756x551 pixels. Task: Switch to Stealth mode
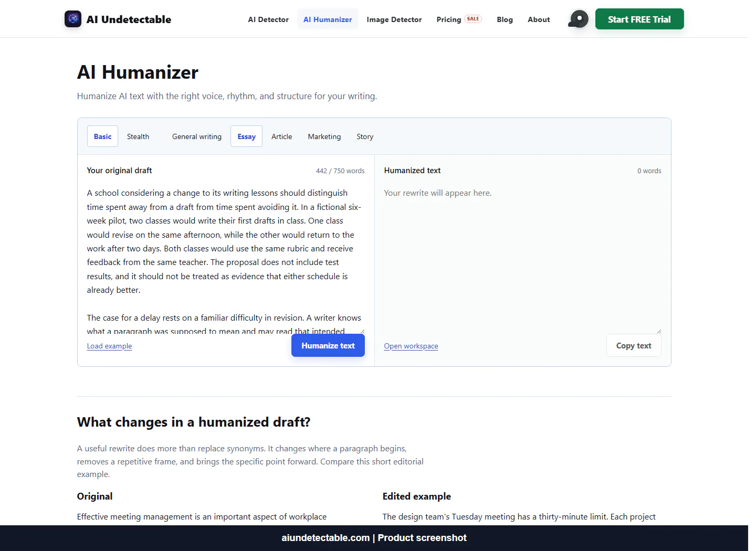(138, 136)
